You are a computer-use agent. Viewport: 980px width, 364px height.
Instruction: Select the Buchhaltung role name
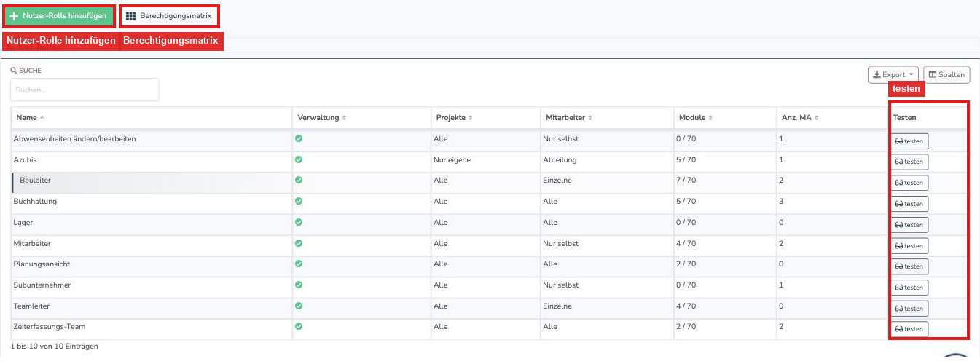click(35, 201)
